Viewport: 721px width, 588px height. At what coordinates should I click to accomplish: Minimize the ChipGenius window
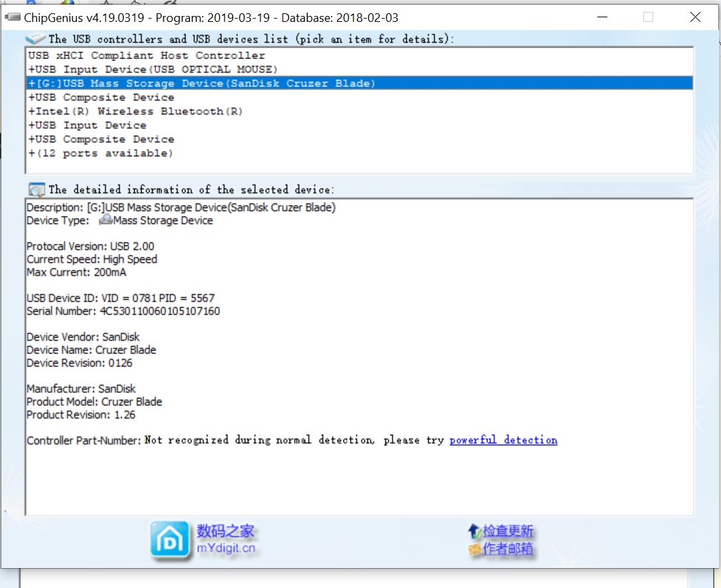pos(602,17)
